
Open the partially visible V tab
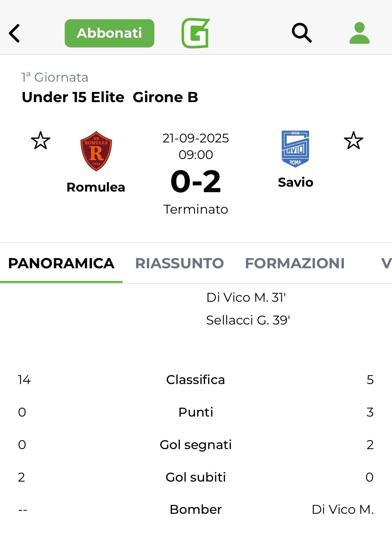coord(386,263)
